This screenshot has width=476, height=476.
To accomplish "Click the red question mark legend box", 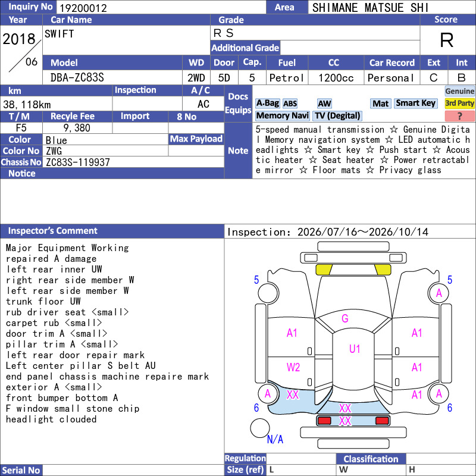I will (x=459, y=115).
